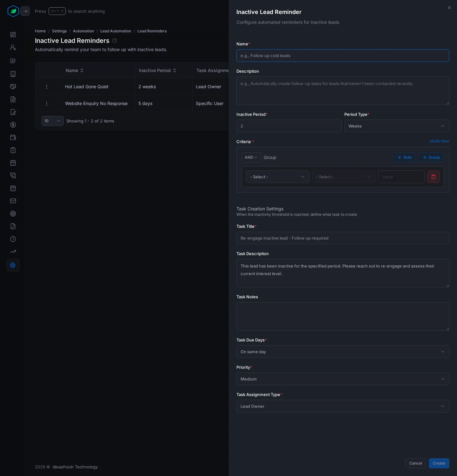Image resolution: width=457 pixels, height=476 pixels.
Task: Open the phone call icon in sidebar
Action: 13,175
